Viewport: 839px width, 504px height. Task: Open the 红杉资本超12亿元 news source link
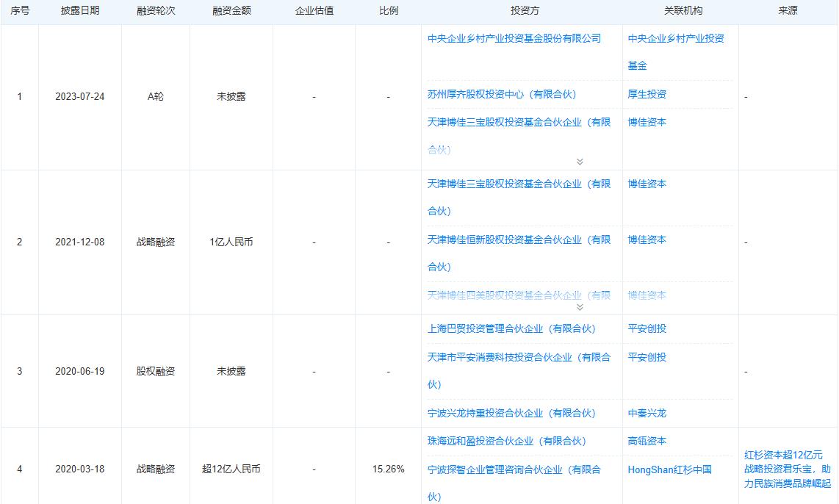tap(788, 469)
